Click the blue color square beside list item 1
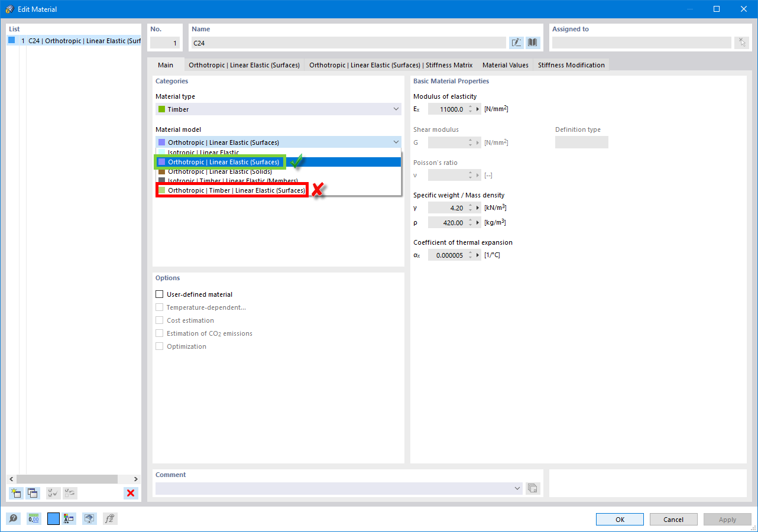 pos(12,41)
